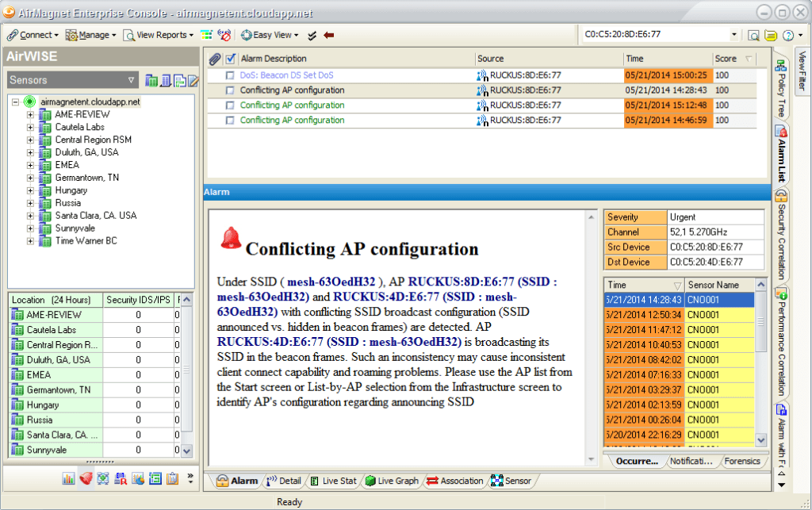Click the magnifier search icon beside MAC field
The height and width of the screenshot is (510, 812).
point(753,35)
